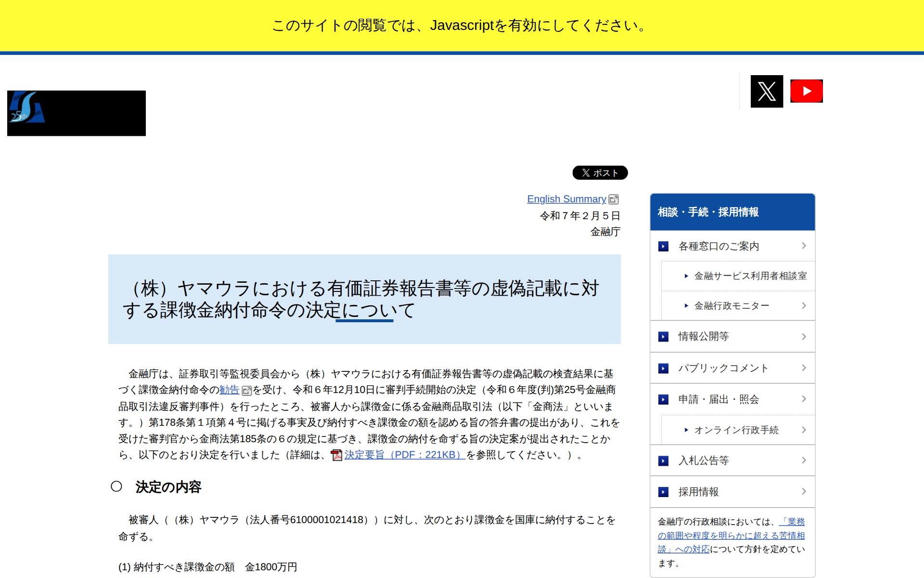This screenshot has height=578, width=924.
Task: Open 申請・届出・照会 menu item
Action: pos(718,399)
